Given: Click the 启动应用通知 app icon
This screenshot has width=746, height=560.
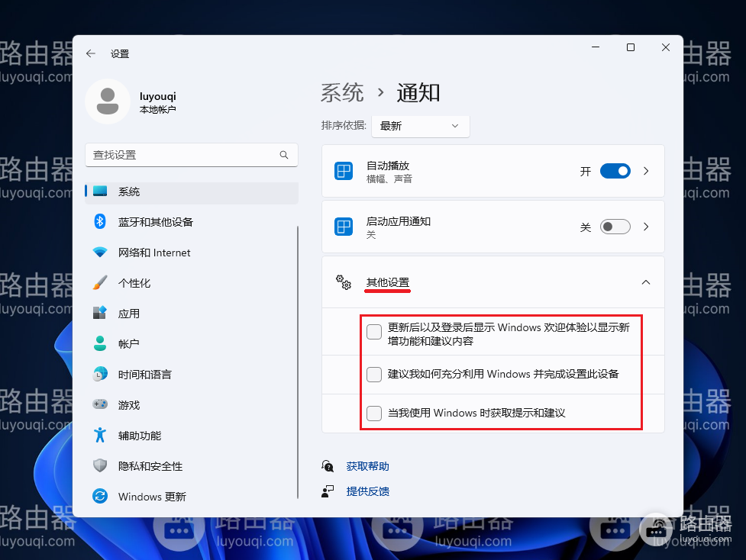Looking at the screenshot, I should coord(344,227).
